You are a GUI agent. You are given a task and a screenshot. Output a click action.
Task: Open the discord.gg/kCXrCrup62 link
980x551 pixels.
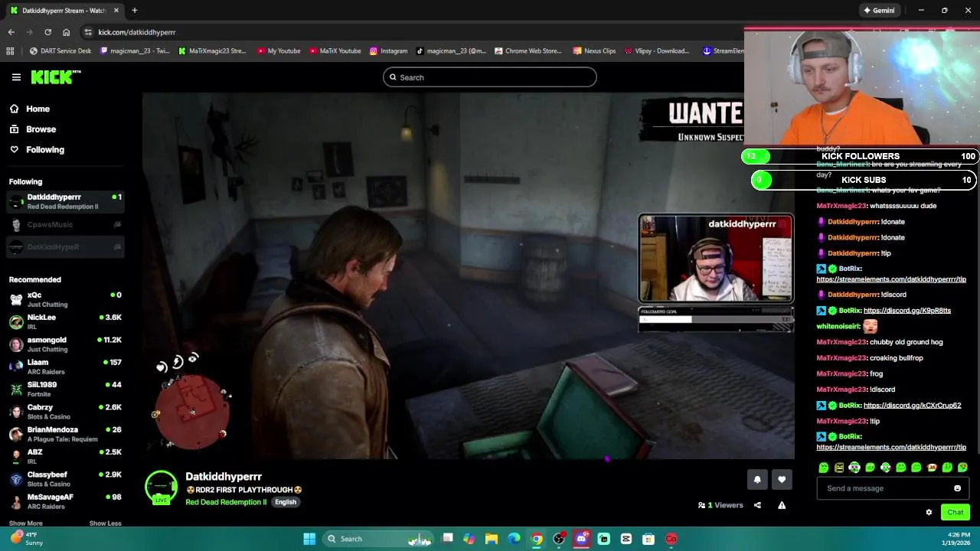pos(912,406)
